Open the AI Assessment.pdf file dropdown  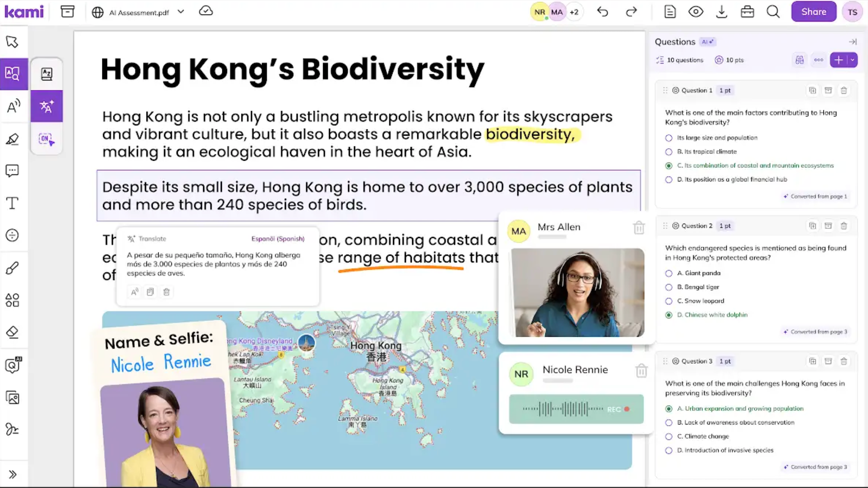[x=181, y=12]
